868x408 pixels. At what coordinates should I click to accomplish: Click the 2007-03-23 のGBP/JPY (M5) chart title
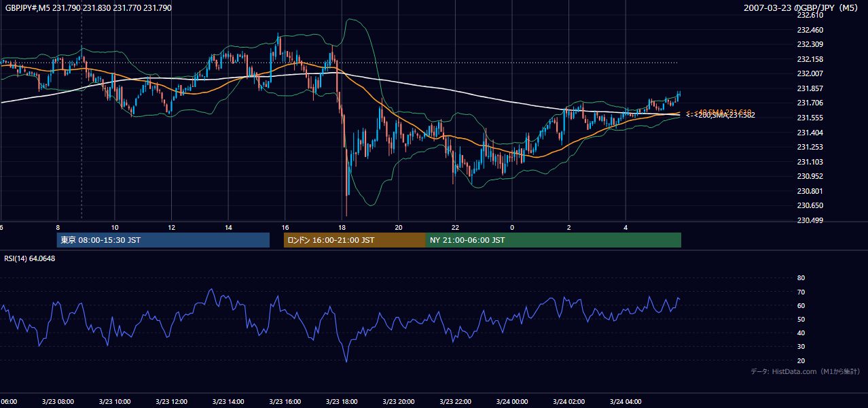[802, 8]
